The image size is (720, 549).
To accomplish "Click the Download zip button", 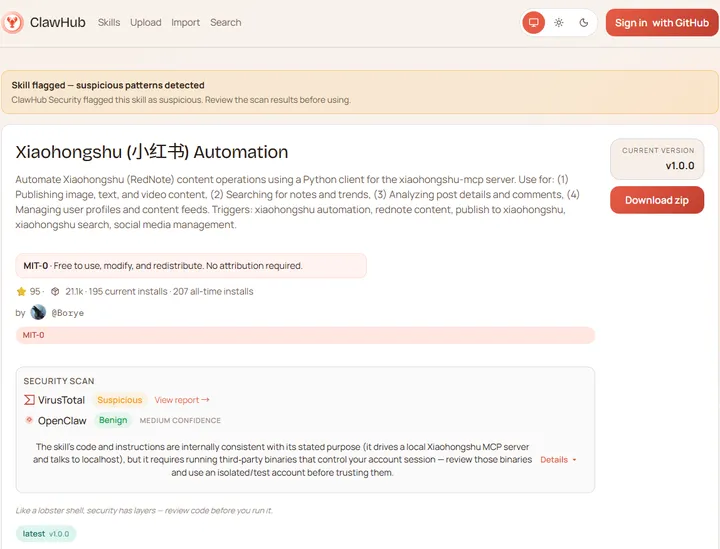I will (657, 200).
